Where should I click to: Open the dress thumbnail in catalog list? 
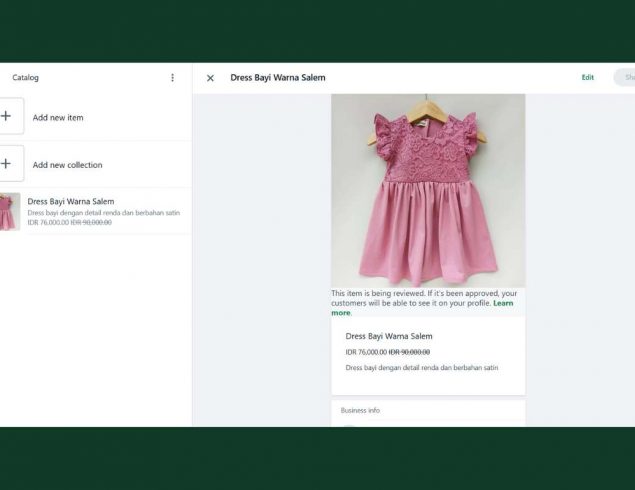(x=10, y=211)
